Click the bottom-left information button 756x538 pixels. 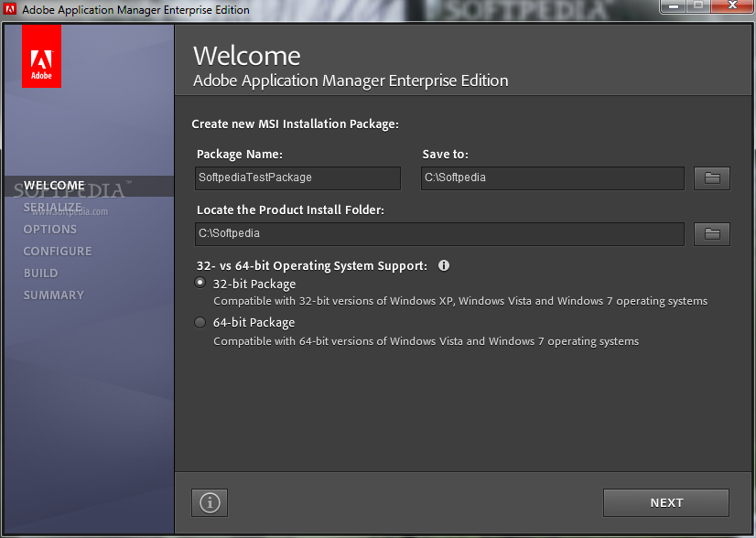[x=210, y=503]
